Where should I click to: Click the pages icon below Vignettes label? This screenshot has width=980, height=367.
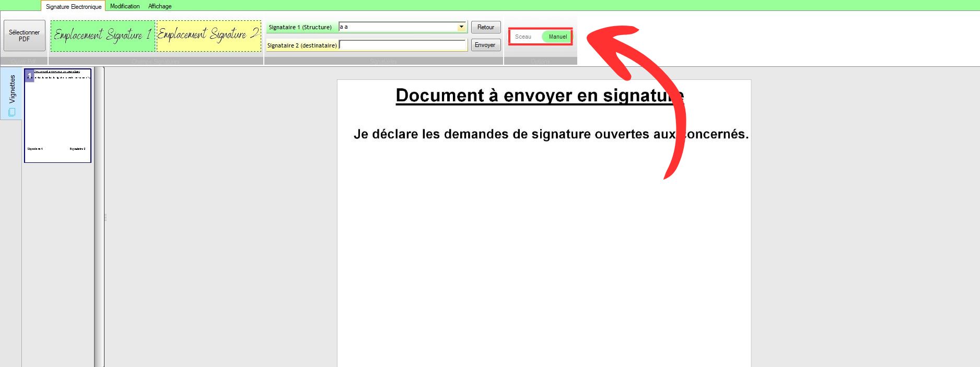12,112
